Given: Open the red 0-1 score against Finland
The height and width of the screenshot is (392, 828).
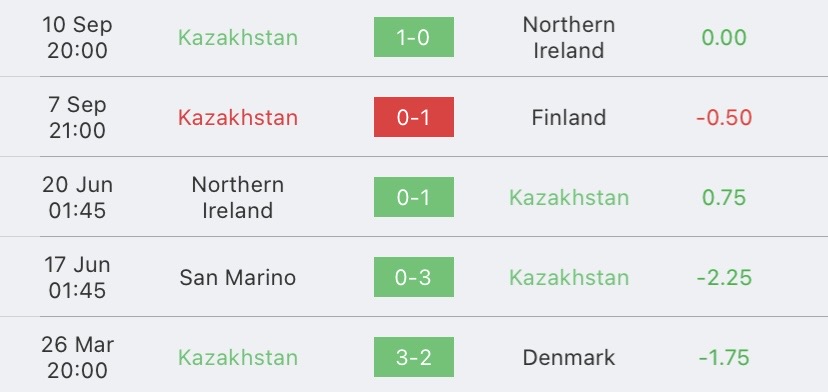Looking at the screenshot, I should coord(413,117).
